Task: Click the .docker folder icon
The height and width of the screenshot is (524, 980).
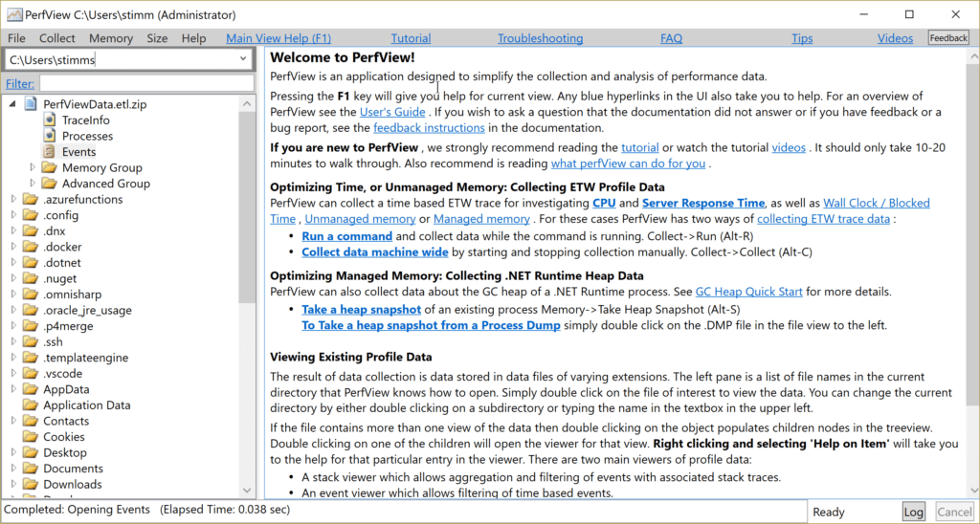Action: (x=31, y=247)
